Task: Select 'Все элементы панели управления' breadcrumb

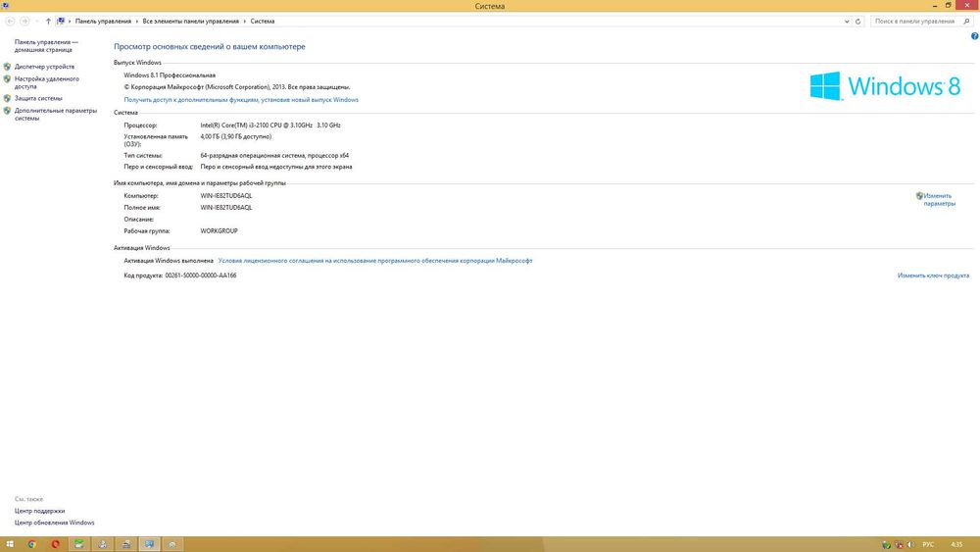Action: tap(191, 22)
